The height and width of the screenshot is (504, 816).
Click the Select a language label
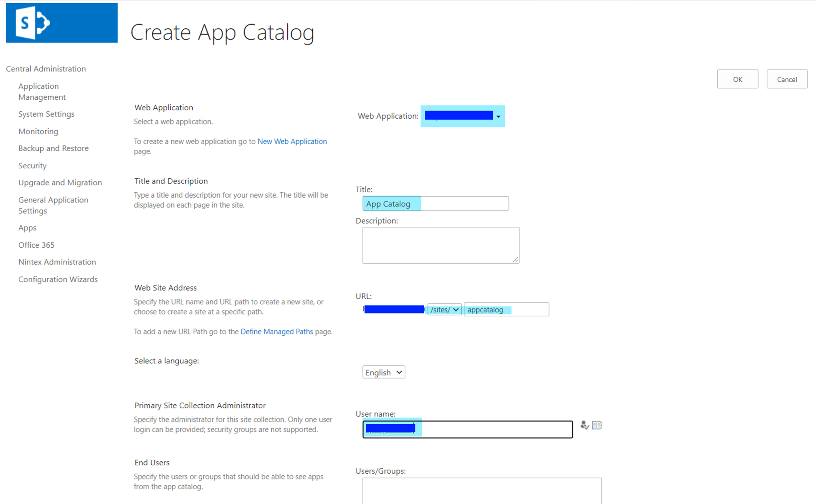pyautogui.click(x=166, y=361)
